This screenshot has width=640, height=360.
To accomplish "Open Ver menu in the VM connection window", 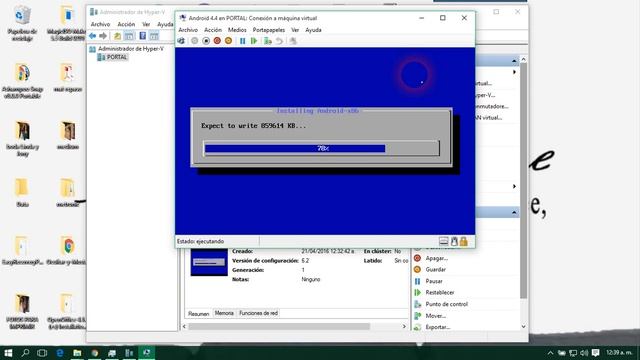I will [295, 30].
